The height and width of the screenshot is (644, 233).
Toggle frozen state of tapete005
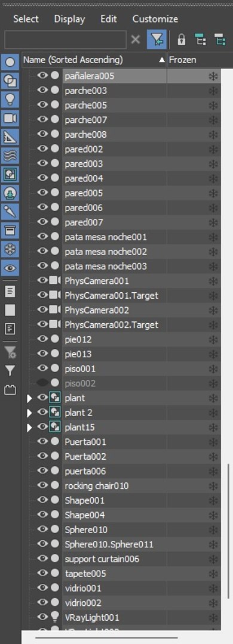[x=213, y=574]
